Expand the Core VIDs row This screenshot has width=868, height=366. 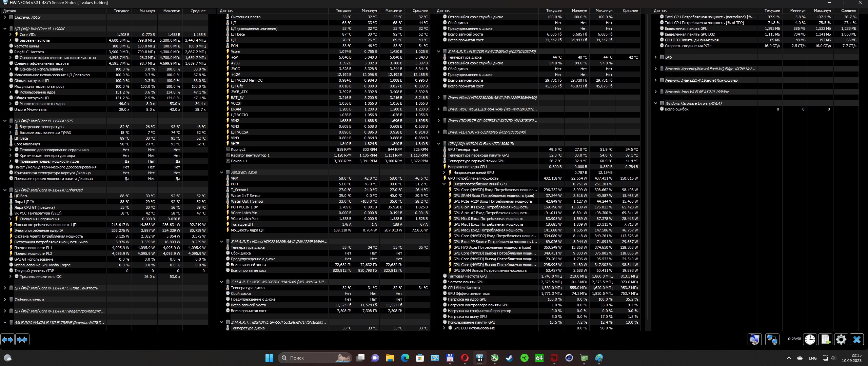point(10,35)
